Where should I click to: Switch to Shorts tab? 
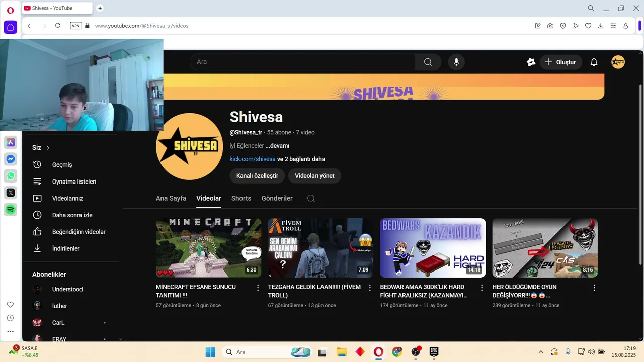(x=241, y=198)
